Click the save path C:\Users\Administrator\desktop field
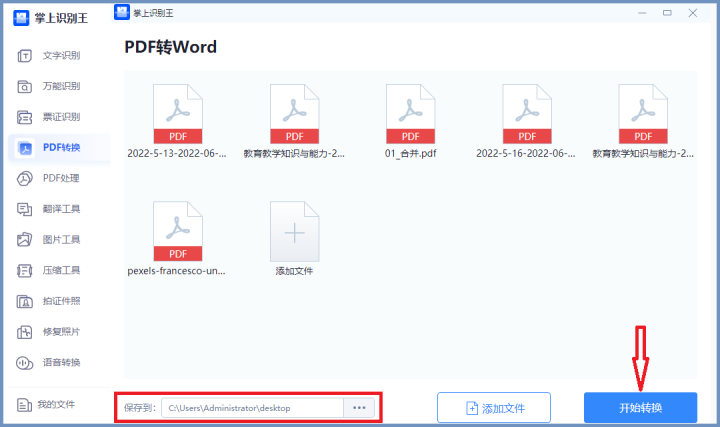This screenshot has width=720, height=427. point(252,408)
